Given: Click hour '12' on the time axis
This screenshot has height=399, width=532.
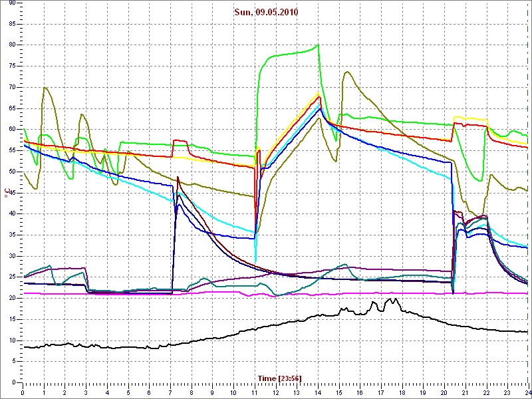Looking at the screenshot, I should pos(275,391).
